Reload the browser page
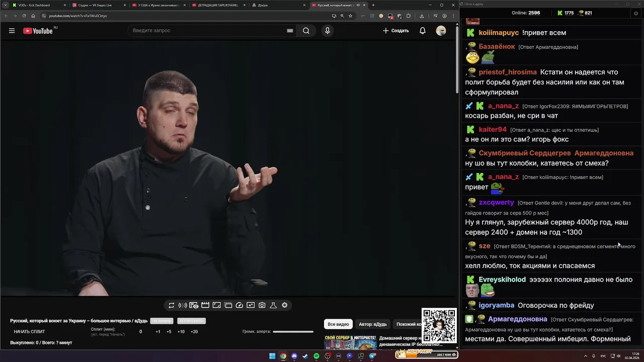This screenshot has width=644, height=362. point(24,16)
